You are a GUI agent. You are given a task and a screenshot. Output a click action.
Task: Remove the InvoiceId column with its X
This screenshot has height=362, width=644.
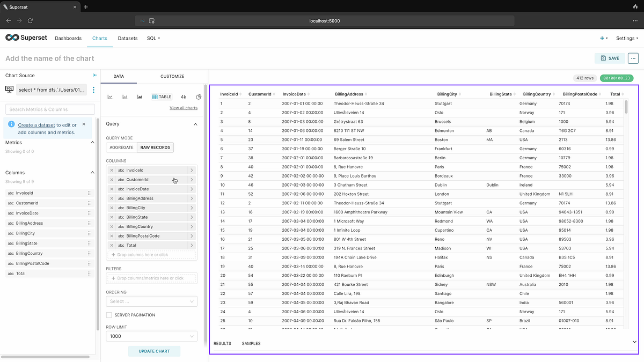coord(112,170)
